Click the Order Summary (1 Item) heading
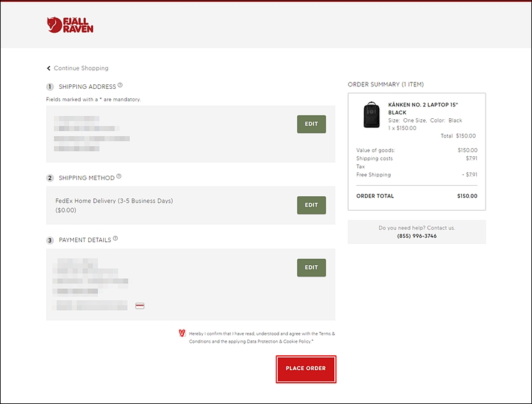 (x=386, y=84)
